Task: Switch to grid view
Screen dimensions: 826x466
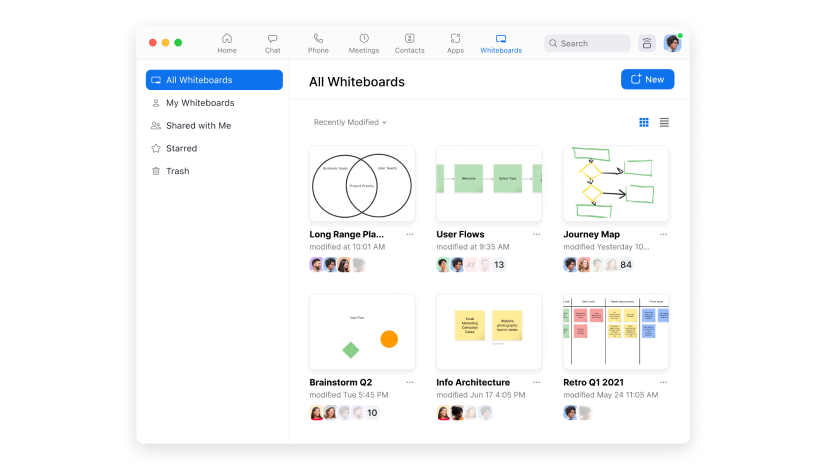Action: (x=644, y=122)
